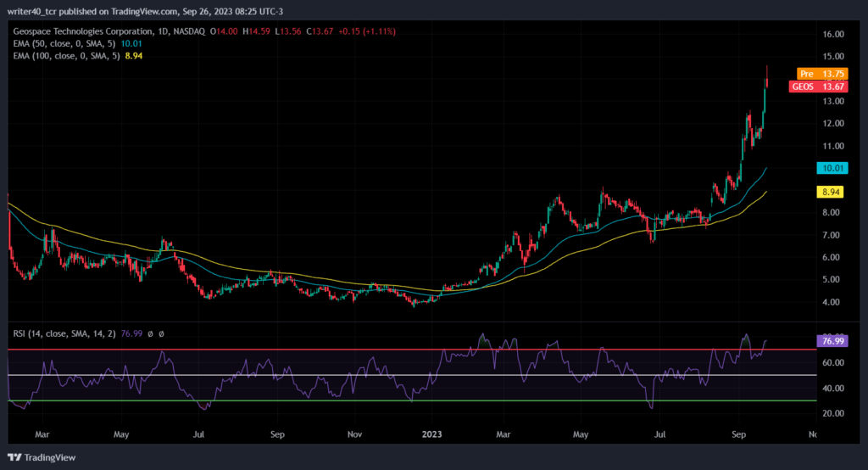This screenshot has height=470, width=868.
Task: Click the orange Pre 13.75 price label
Action: pos(822,74)
